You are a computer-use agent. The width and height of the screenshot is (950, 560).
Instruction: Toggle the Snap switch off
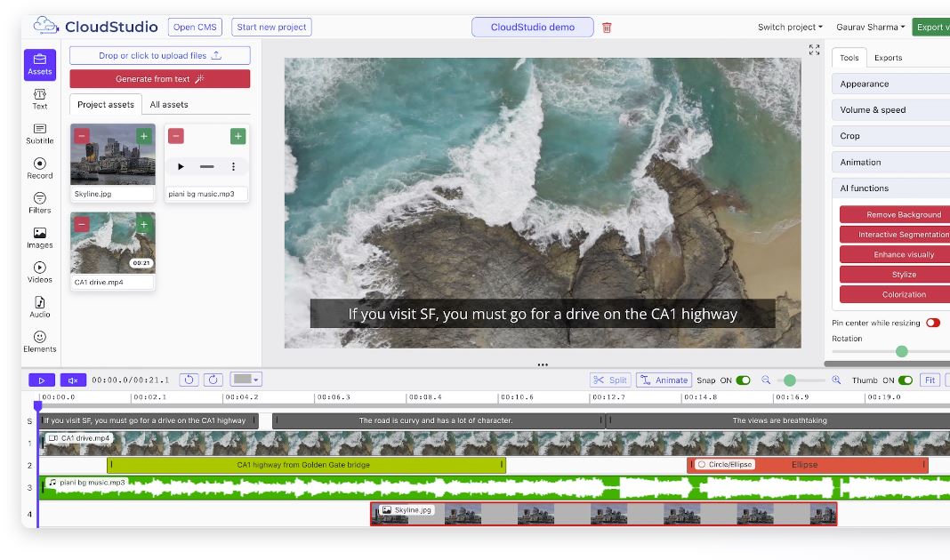coord(743,380)
